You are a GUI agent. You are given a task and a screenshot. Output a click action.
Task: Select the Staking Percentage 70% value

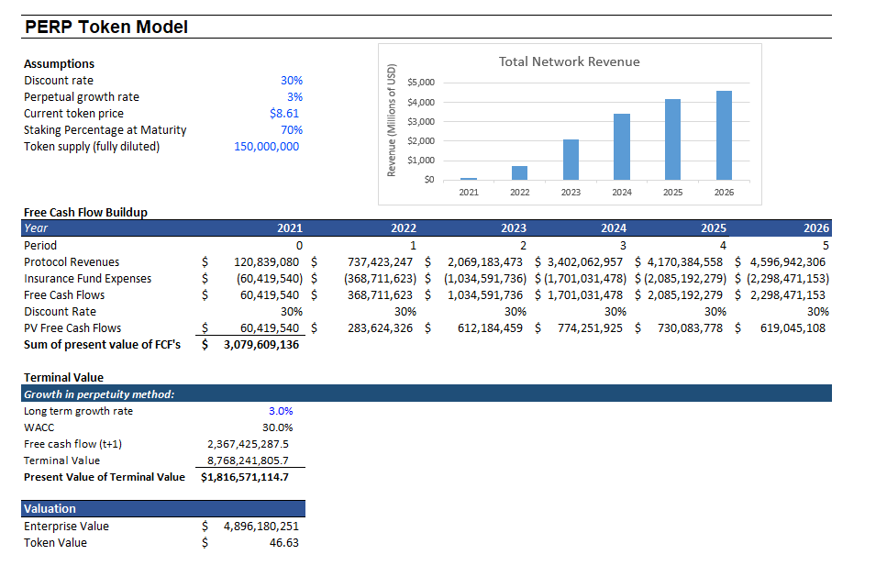pyautogui.click(x=292, y=129)
